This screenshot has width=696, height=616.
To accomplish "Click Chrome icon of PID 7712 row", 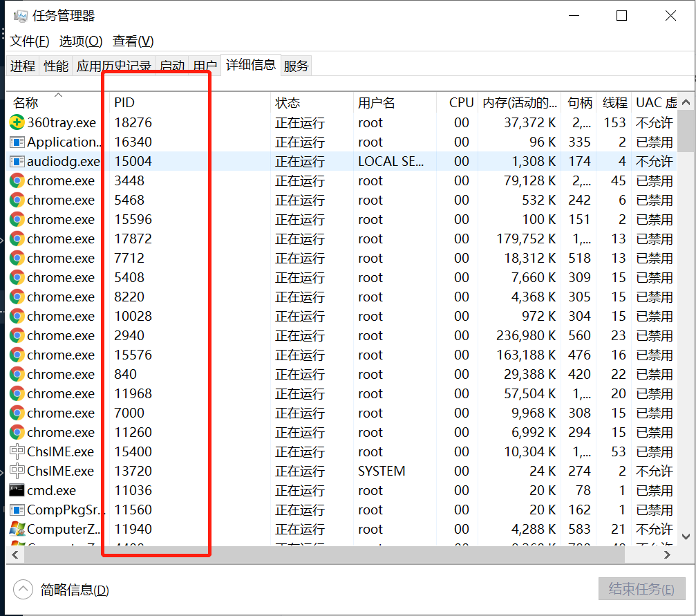I will [x=17, y=258].
